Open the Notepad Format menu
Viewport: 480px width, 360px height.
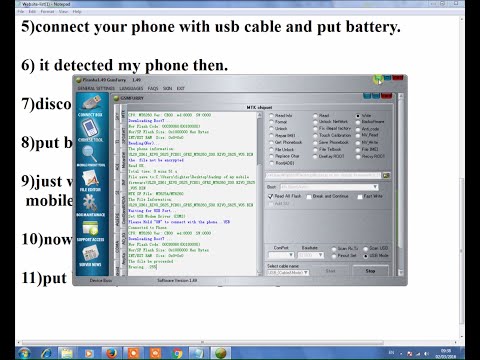click(47, 11)
